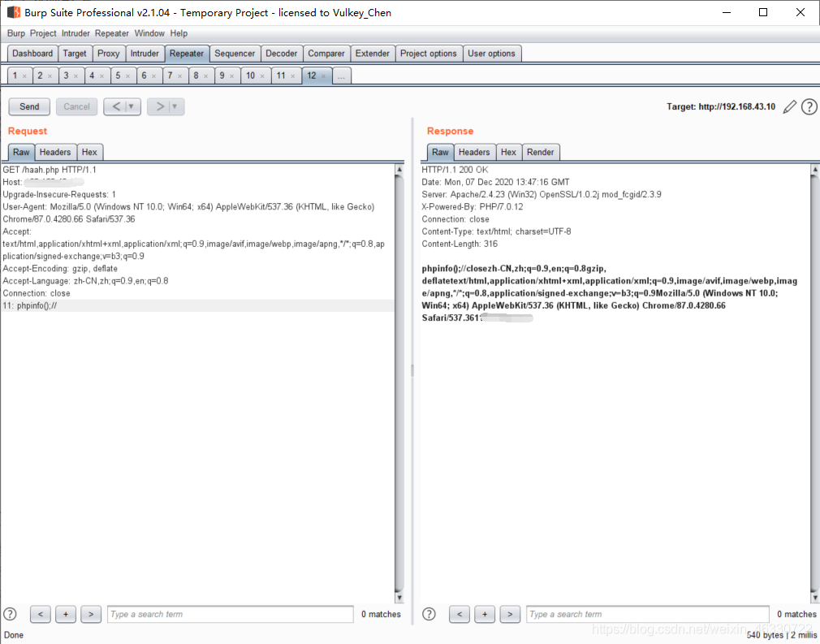Viewport: 820px width, 644px height.
Task: Open the Project options tab
Action: [x=429, y=54]
